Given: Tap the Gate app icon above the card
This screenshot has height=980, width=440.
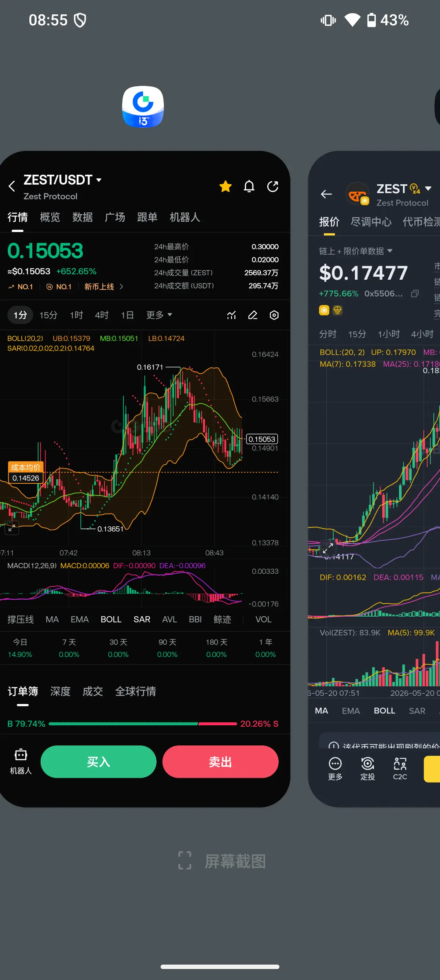Looking at the screenshot, I should tap(143, 107).
